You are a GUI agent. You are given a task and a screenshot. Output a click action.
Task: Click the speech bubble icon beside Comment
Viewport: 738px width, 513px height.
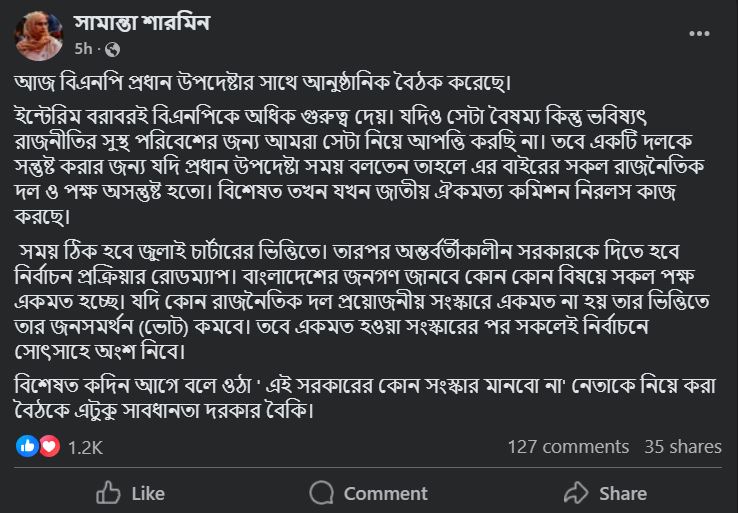click(x=321, y=493)
